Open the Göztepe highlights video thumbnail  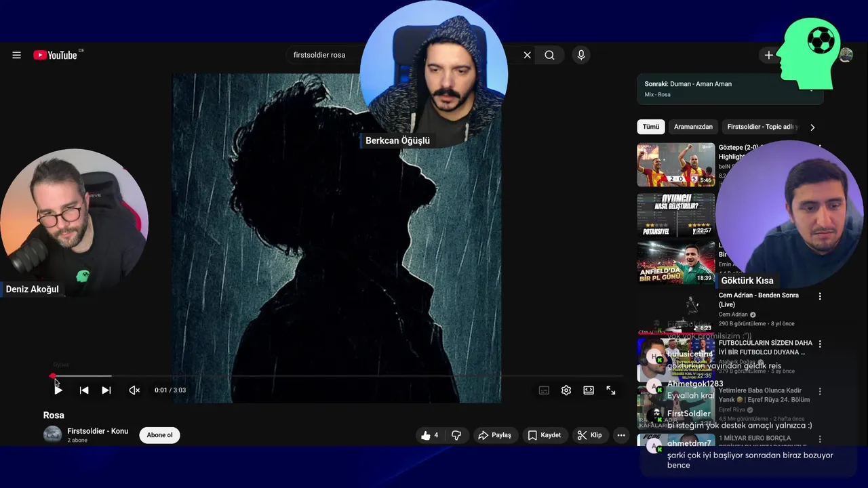[x=675, y=165]
